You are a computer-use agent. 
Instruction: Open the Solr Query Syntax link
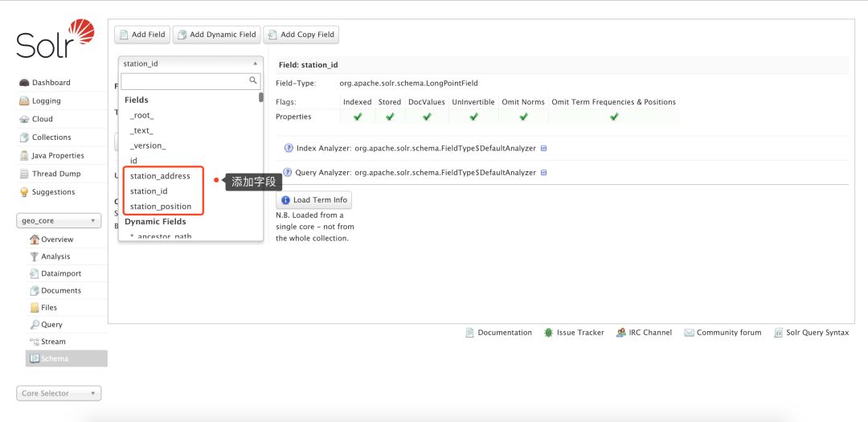817,333
